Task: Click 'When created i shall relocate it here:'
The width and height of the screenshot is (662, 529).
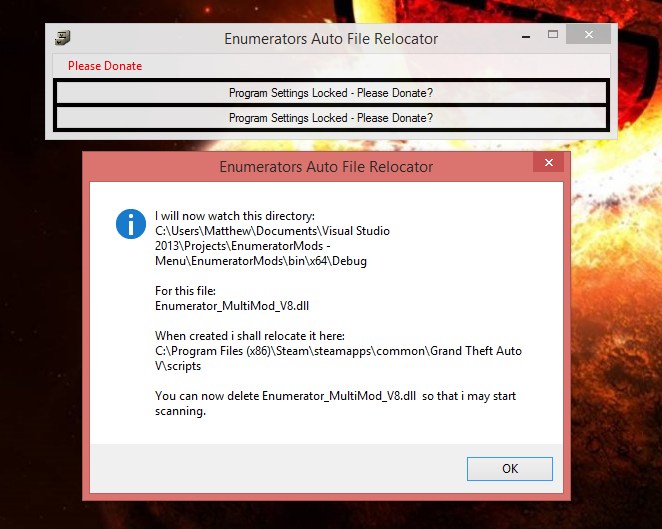Action: pyautogui.click(x=250, y=336)
